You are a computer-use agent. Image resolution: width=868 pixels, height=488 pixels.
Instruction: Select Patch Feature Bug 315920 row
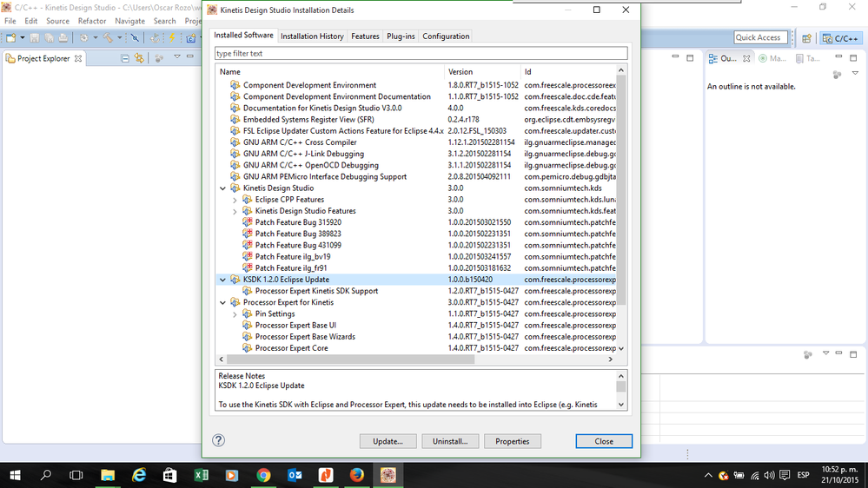click(415, 222)
